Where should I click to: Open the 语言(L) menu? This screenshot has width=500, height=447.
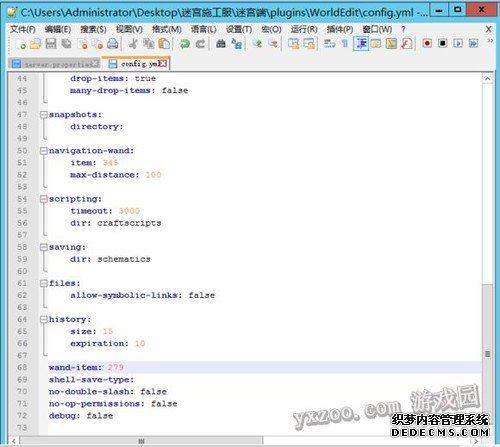204,29
